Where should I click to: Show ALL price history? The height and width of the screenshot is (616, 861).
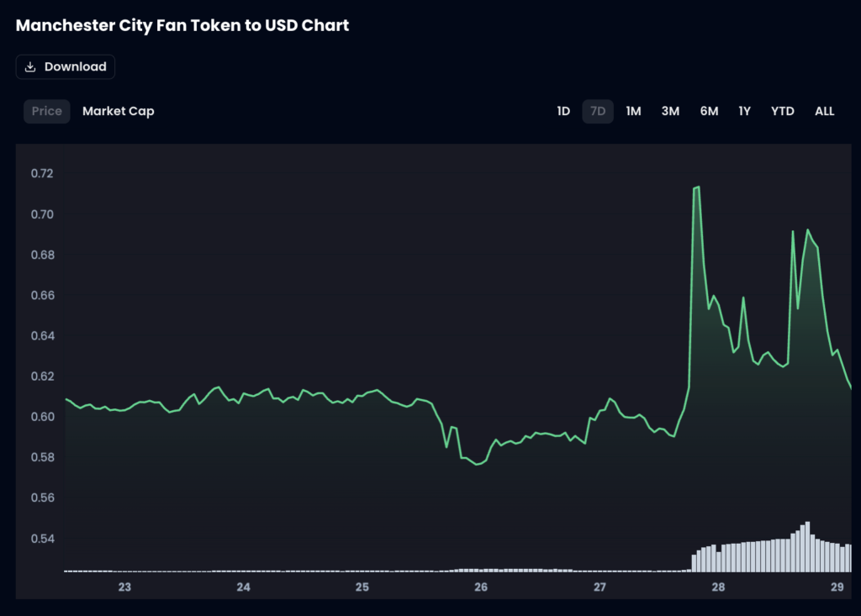coord(825,111)
